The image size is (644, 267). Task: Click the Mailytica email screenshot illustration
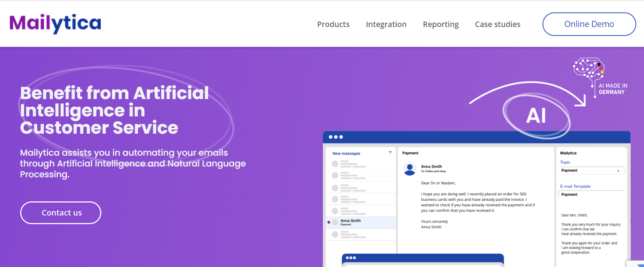pos(476,199)
